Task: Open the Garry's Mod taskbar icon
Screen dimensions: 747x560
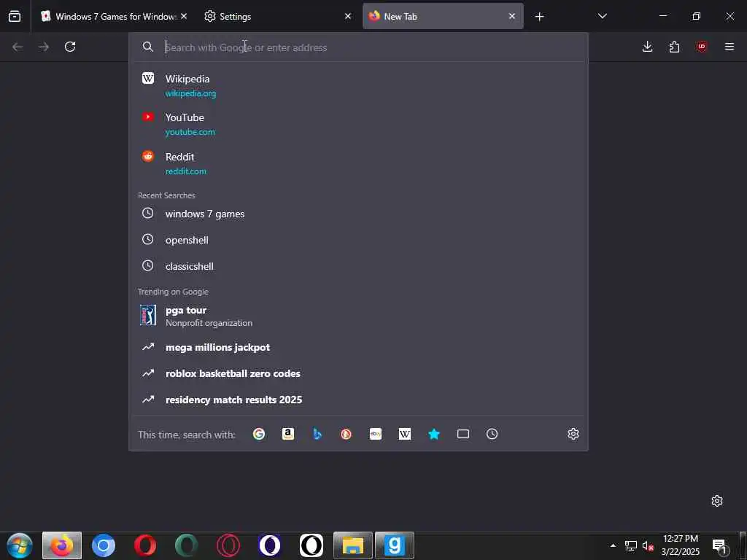Action: point(395,545)
